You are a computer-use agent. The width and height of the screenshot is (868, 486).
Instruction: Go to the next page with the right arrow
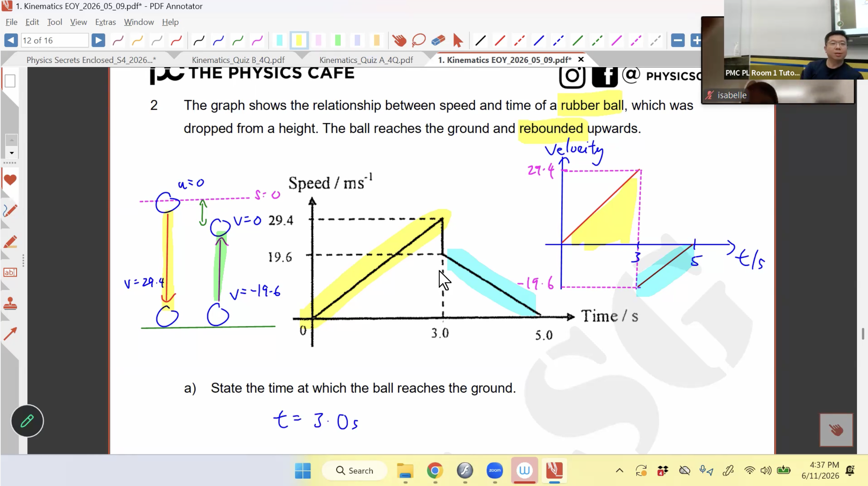pos(98,40)
